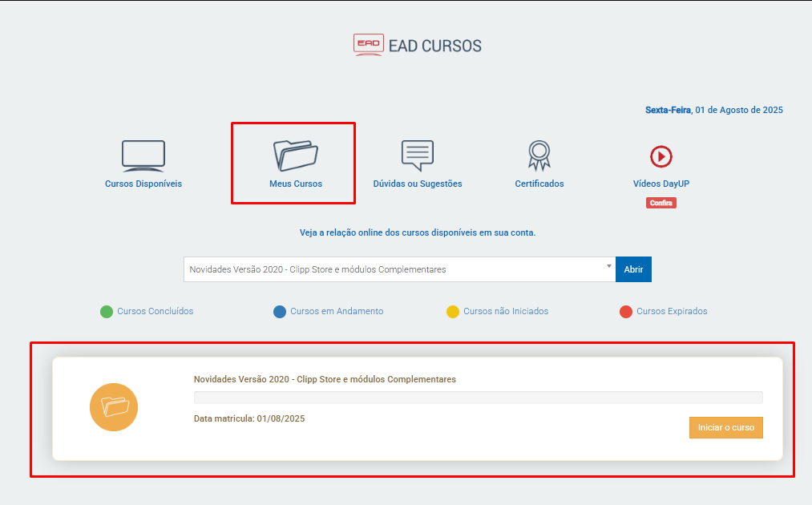Open the course selection combo box

pos(393,269)
